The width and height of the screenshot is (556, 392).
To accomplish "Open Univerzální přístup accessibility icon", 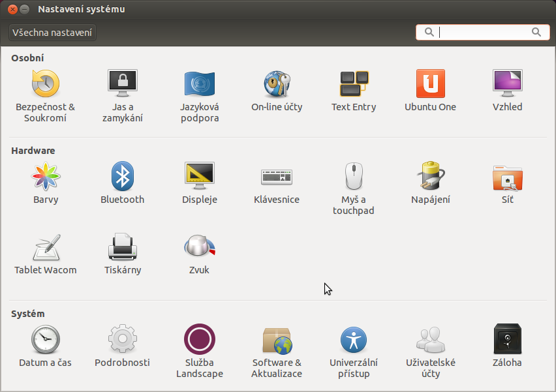I will [x=354, y=340].
